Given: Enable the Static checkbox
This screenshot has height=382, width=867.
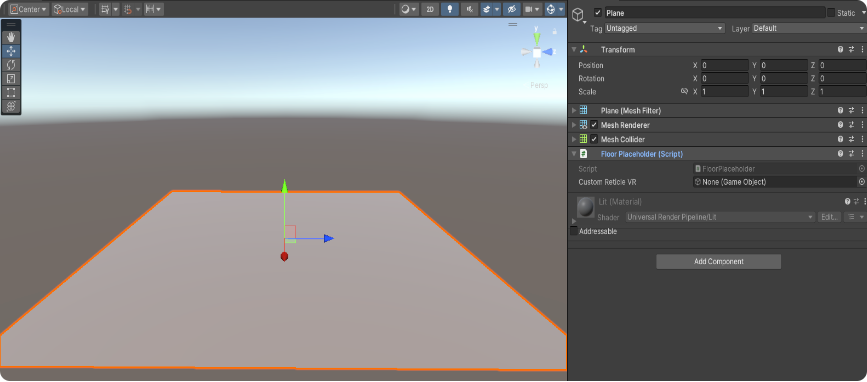Looking at the screenshot, I should 831,13.
